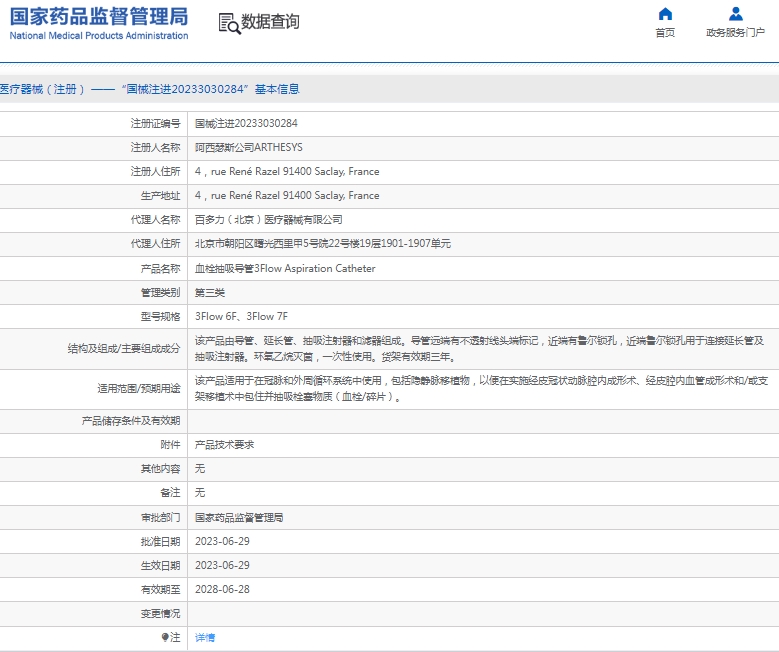Image resolution: width=779 pixels, height=652 pixels.
Task: Click the 有效期至 row label
Action: click(160, 589)
